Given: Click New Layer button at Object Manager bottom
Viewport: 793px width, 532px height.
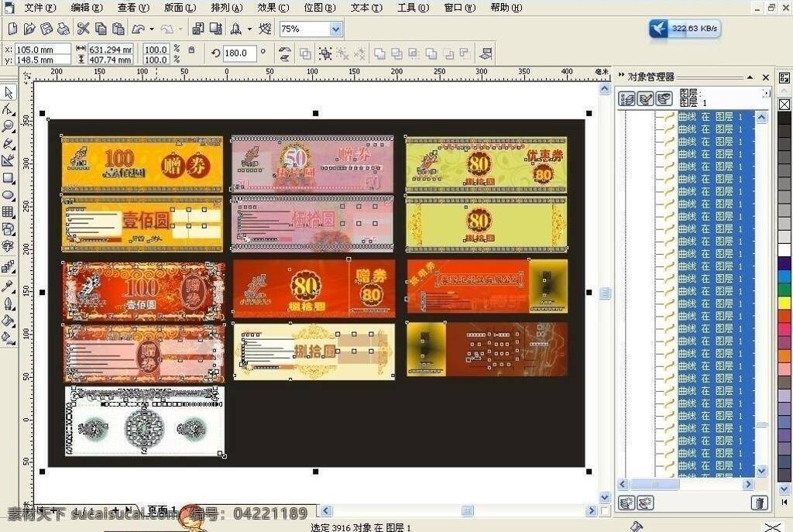Looking at the screenshot, I should [x=627, y=503].
